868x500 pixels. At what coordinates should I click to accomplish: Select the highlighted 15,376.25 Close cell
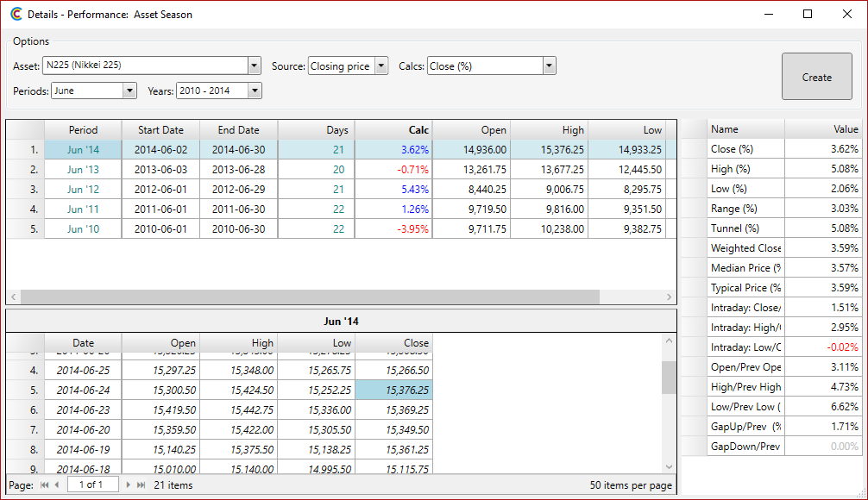[393, 391]
